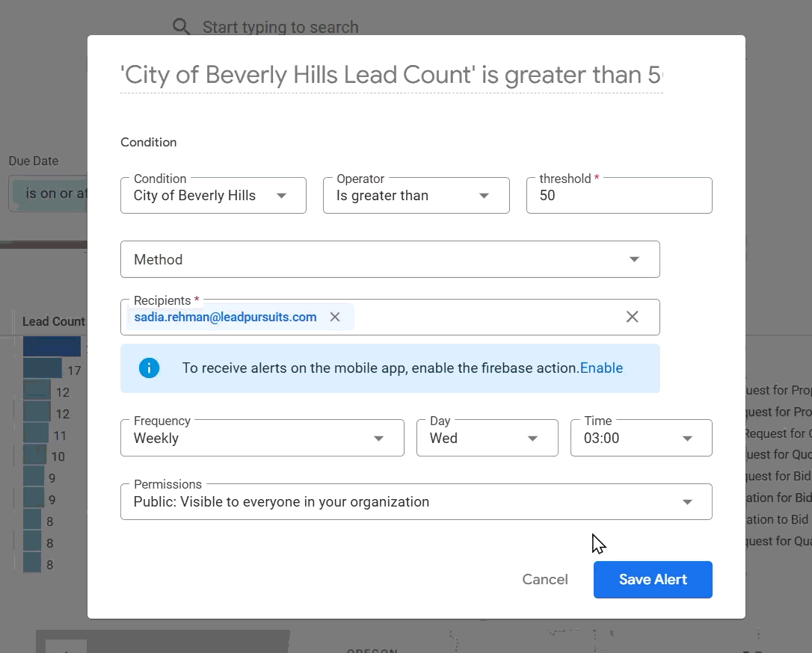Click the Condition section heading

click(149, 142)
